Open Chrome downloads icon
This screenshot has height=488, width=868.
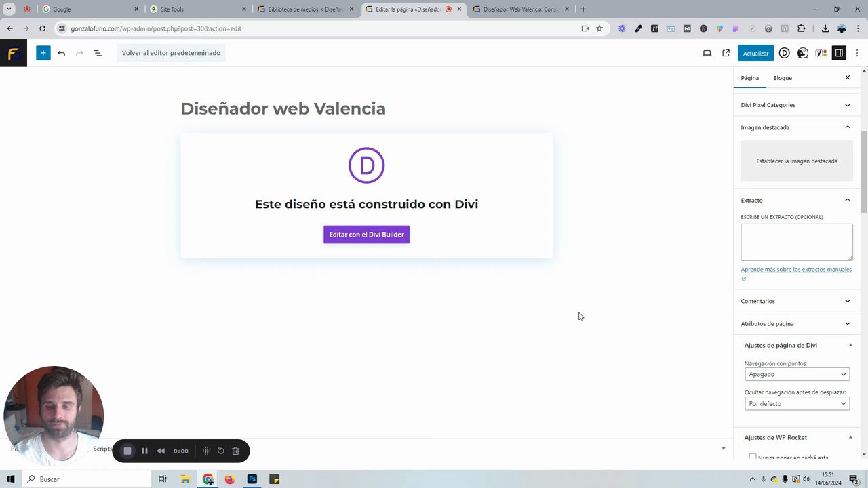[x=825, y=28]
